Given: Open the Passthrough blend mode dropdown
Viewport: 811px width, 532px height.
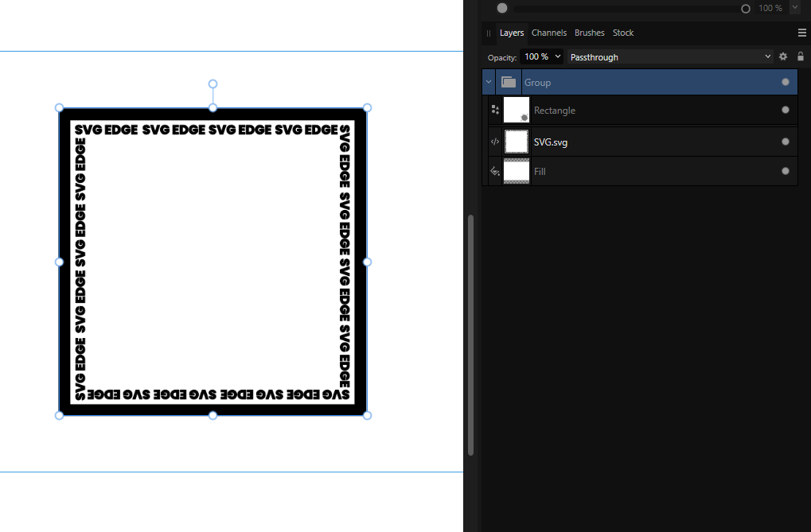Looking at the screenshot, I should [x=669, y=56].
